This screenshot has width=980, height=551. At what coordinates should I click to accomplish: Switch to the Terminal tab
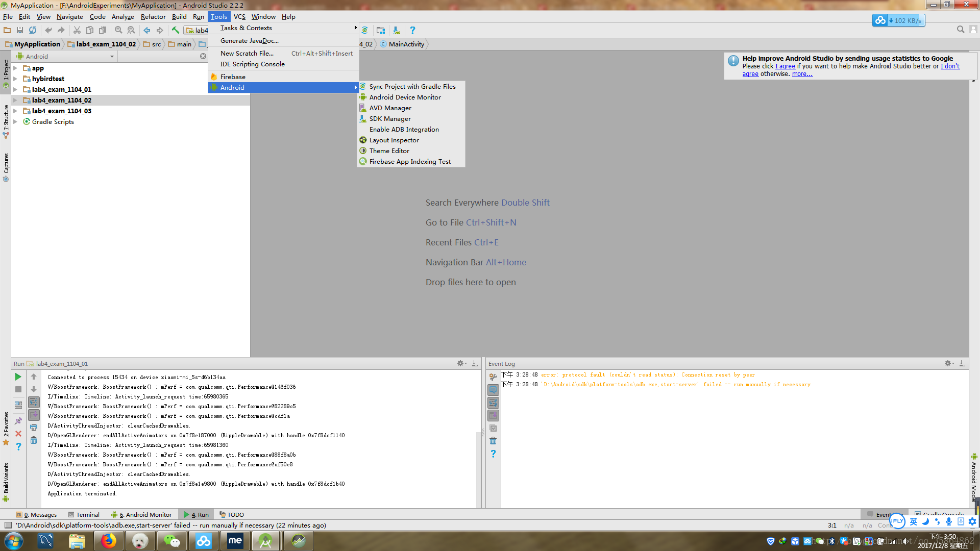[84, 515]
